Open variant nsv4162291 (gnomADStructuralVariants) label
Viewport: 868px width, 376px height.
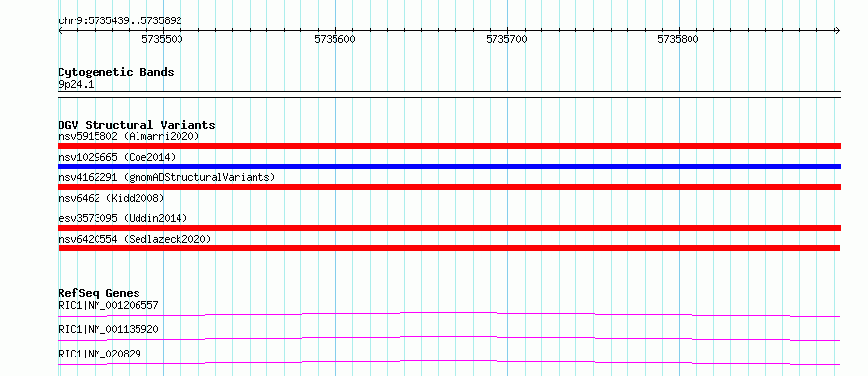(167, 177)
